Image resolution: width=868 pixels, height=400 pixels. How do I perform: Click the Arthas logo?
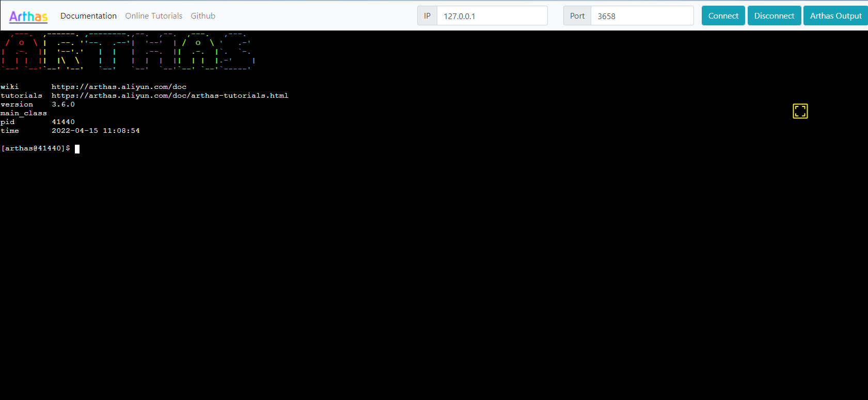coord(28,17)
